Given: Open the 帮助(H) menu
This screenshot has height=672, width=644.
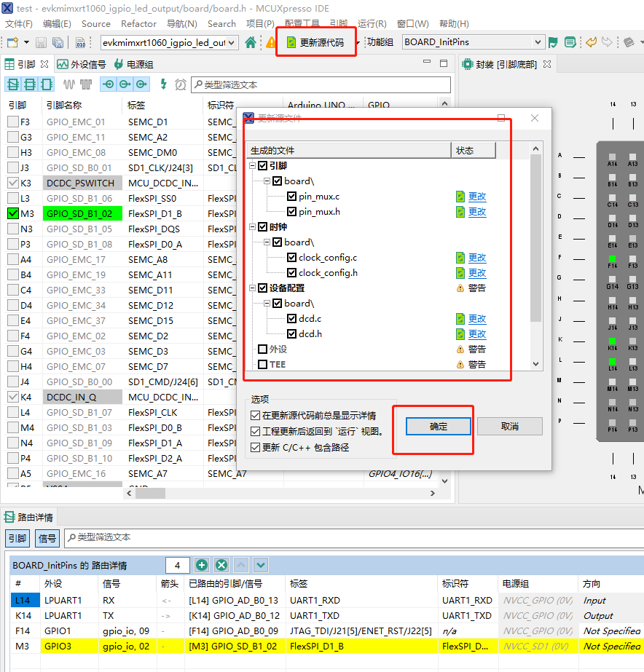Looking at the screenshot, I should click(454, 23).
